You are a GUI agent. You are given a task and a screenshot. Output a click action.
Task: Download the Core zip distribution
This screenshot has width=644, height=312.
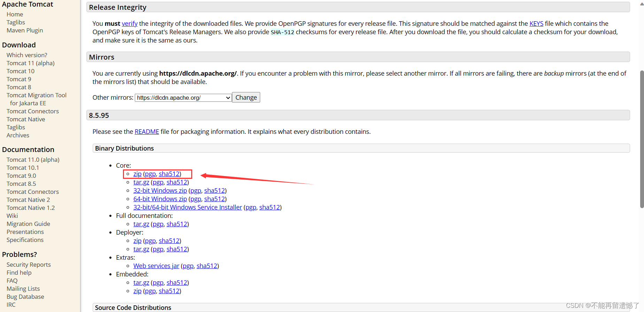137,174
